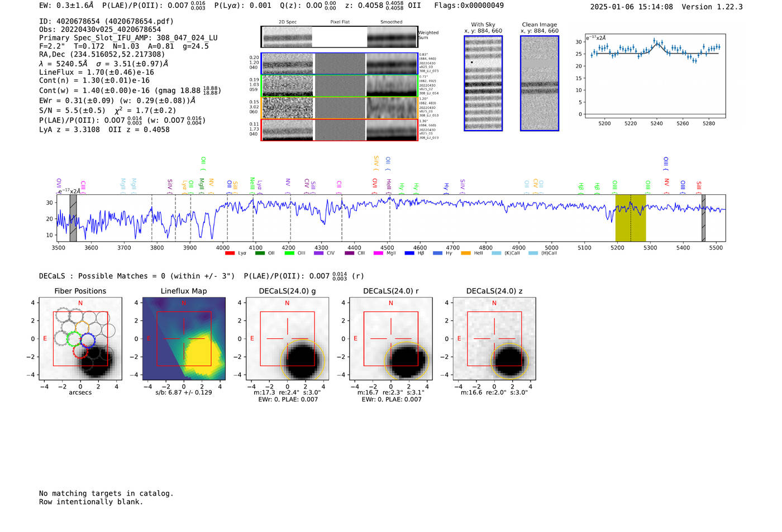Select the orange HeII legend swatch
Viewport: 782px width, 532px height.
466,253
